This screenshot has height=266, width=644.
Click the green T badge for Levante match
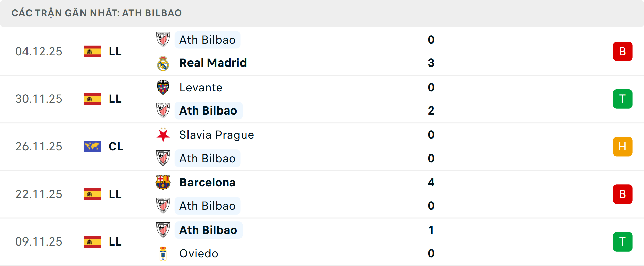click(x=623, y=99)
